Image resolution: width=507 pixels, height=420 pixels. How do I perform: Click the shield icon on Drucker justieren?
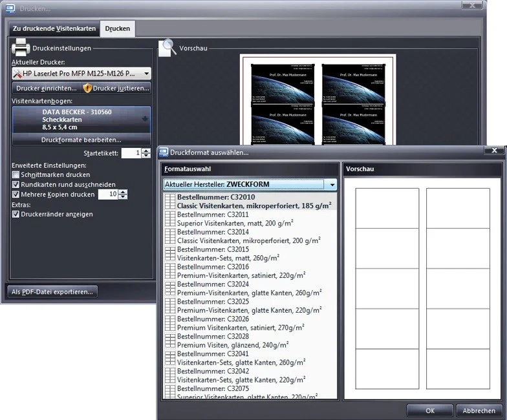pos(87,88)
